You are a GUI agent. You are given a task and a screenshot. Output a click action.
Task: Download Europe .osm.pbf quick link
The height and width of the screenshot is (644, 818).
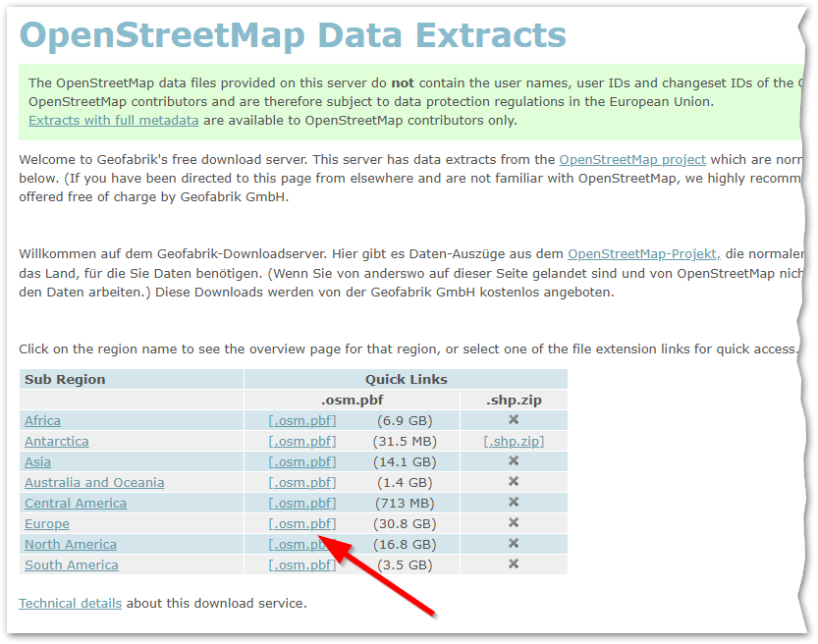coord(302,523)
